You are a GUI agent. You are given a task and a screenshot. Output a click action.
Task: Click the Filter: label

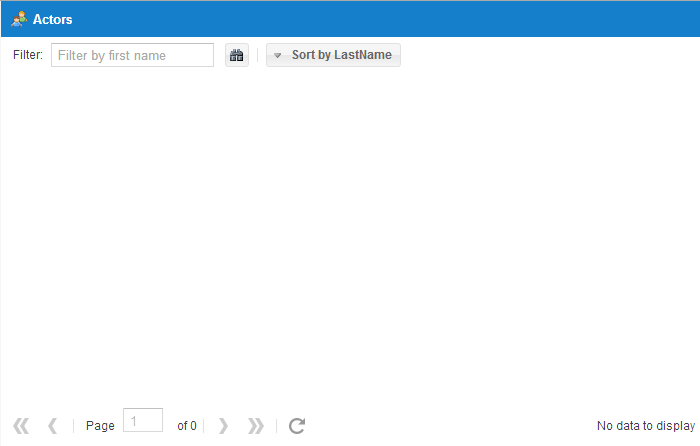pyautogui.click(x=28, y=55)
